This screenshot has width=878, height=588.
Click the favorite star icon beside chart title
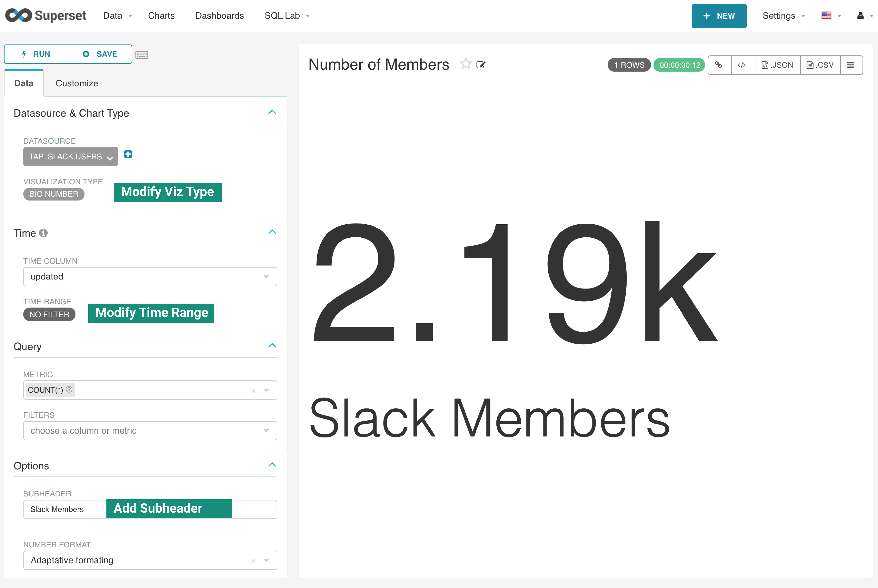(x=465, y=64)
